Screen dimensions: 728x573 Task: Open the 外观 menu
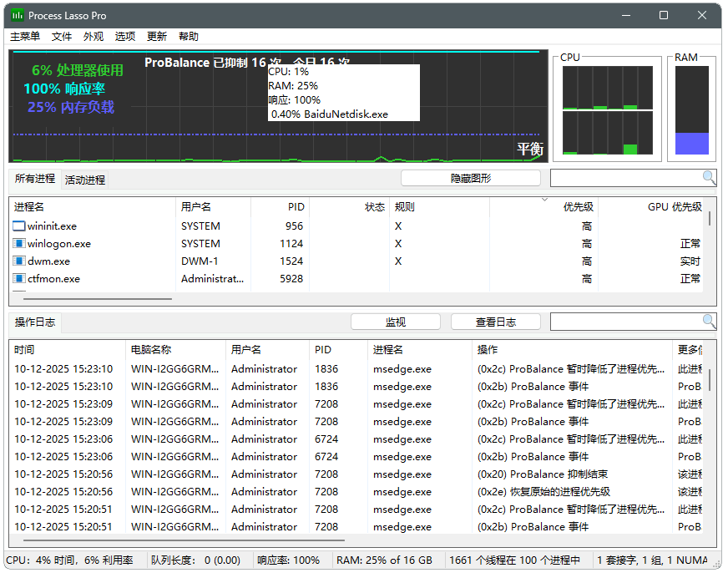click(x=94, y=37)
